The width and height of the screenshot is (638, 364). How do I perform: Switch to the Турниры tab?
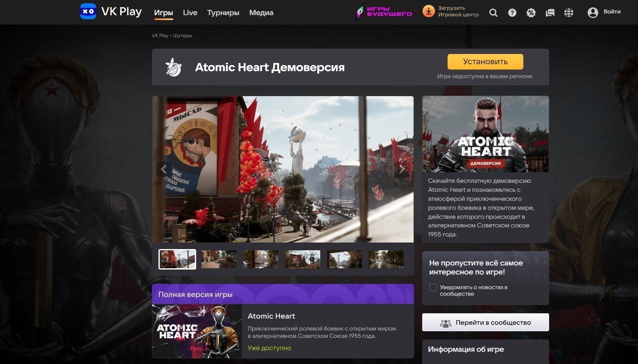tap(223, 13)
